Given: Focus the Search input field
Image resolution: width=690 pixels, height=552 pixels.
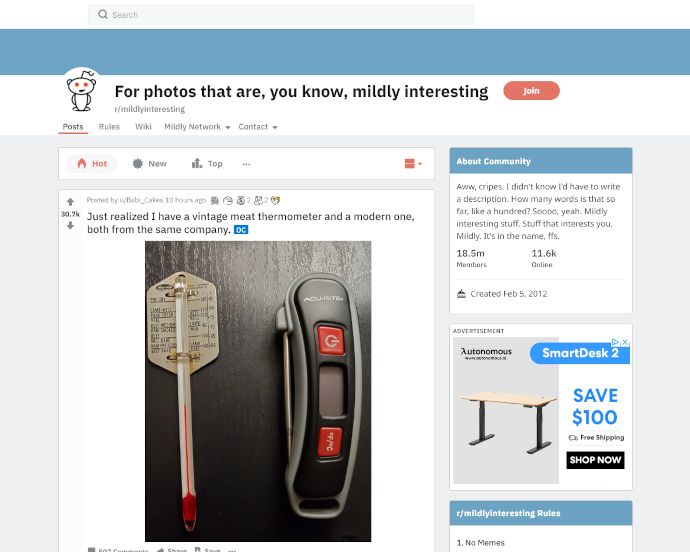Looking at the screenshot, I should 281,15.
